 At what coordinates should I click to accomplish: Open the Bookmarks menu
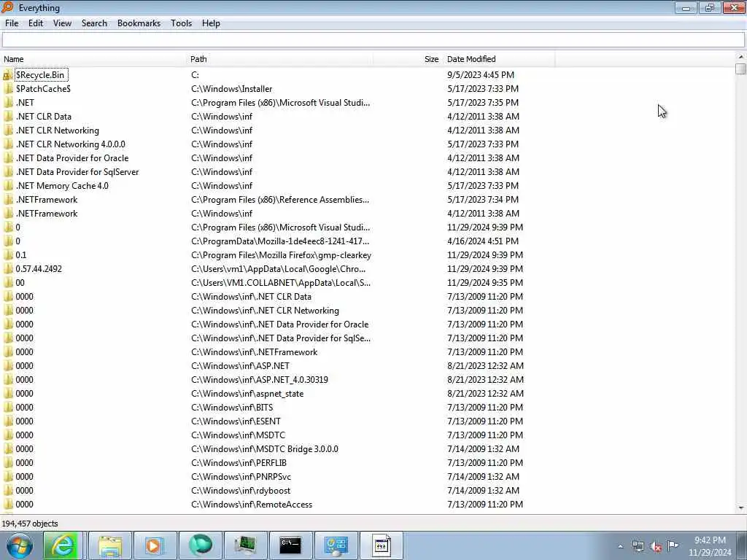coord(139,23)
